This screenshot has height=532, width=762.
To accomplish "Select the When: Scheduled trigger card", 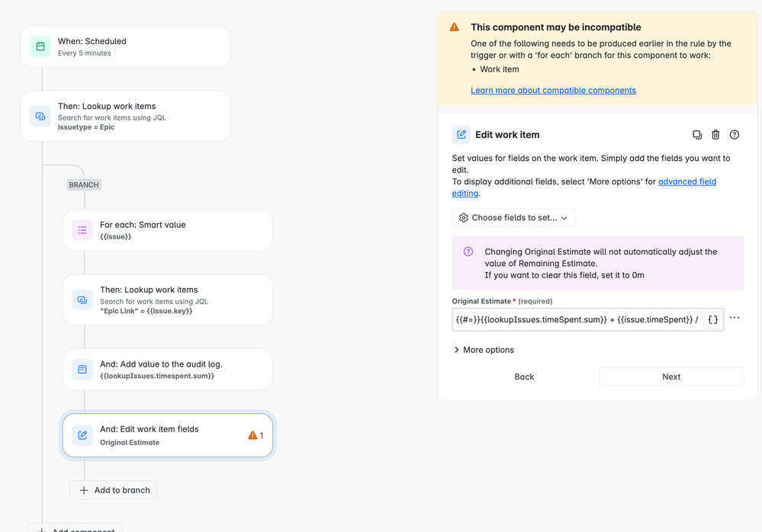I will (125, 46).
